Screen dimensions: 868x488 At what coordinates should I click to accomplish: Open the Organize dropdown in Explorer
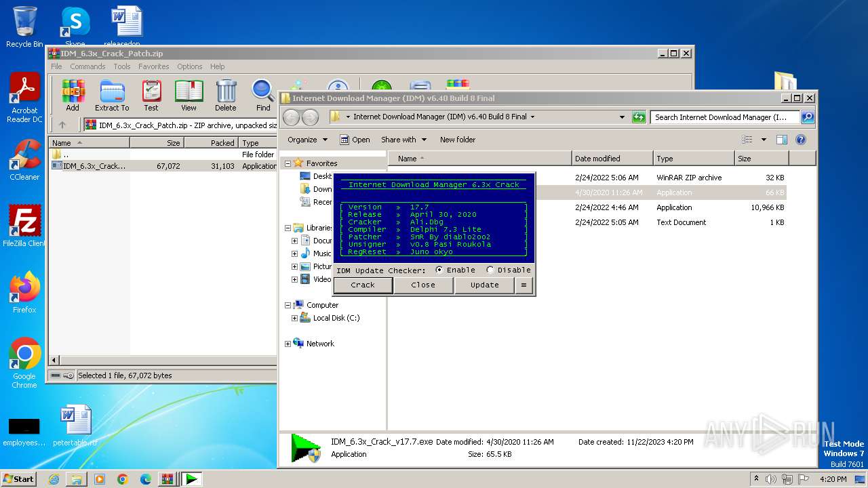coord(308,140)
